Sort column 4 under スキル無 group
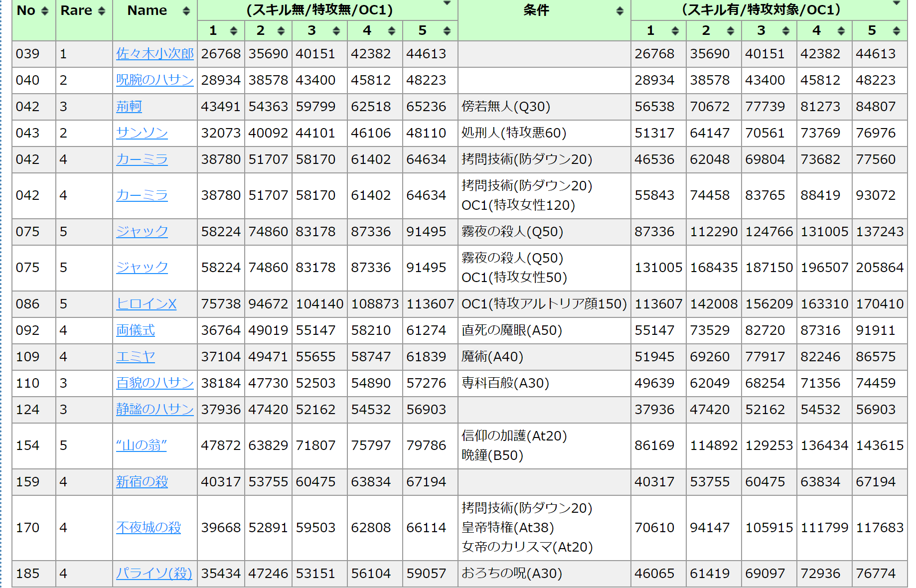This screenshot has height=588, width=916. tap(391, 31)
